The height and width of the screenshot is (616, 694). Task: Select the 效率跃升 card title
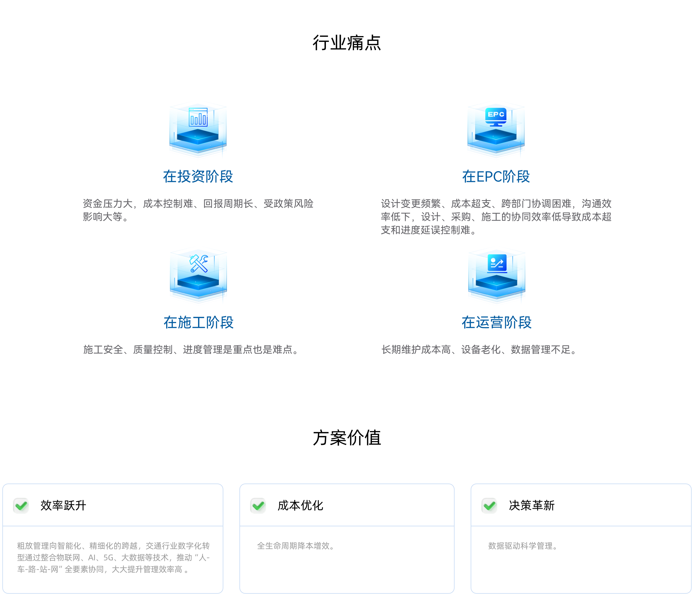(63, 505)
